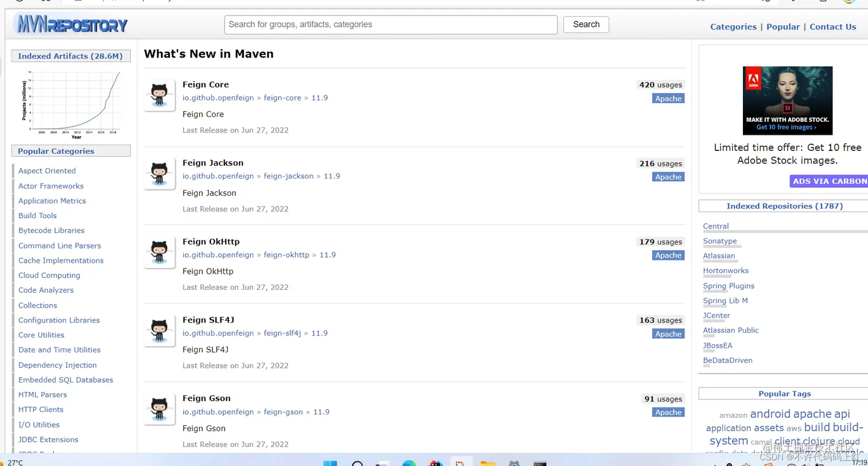The height and width of the screenshot is (466, 868).
Task: Open the Cloud Computing category
Action: [49, 275]
